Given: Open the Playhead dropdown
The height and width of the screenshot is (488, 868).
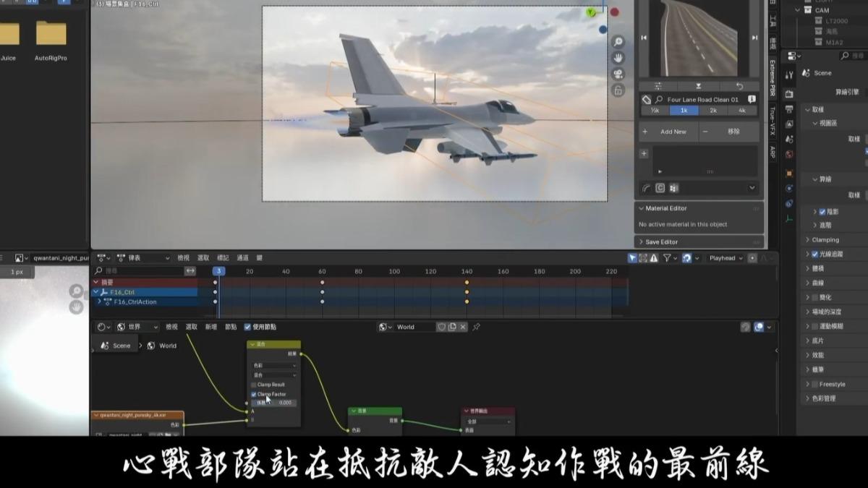Looking at the screenshot, I should coord(726,258).
